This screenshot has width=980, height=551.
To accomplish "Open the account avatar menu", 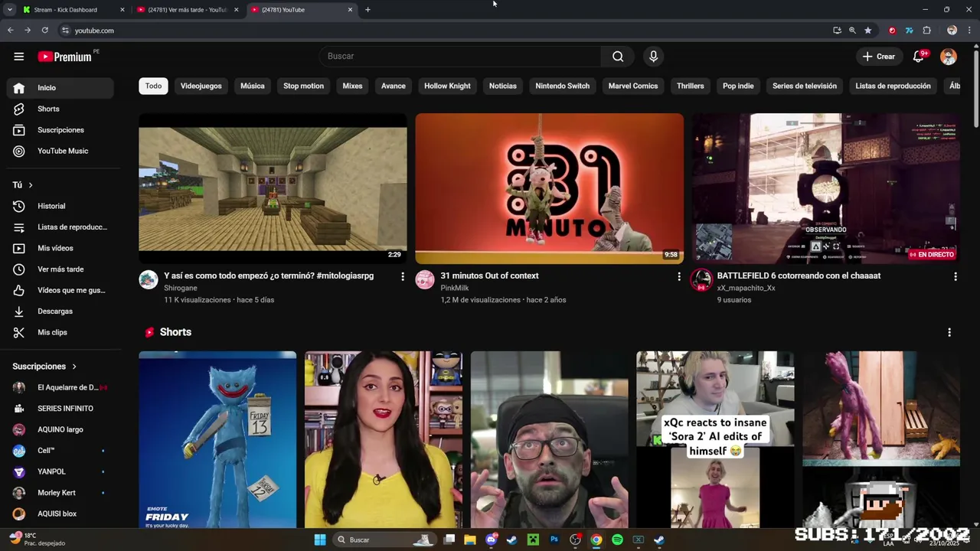I will point(949,57).
